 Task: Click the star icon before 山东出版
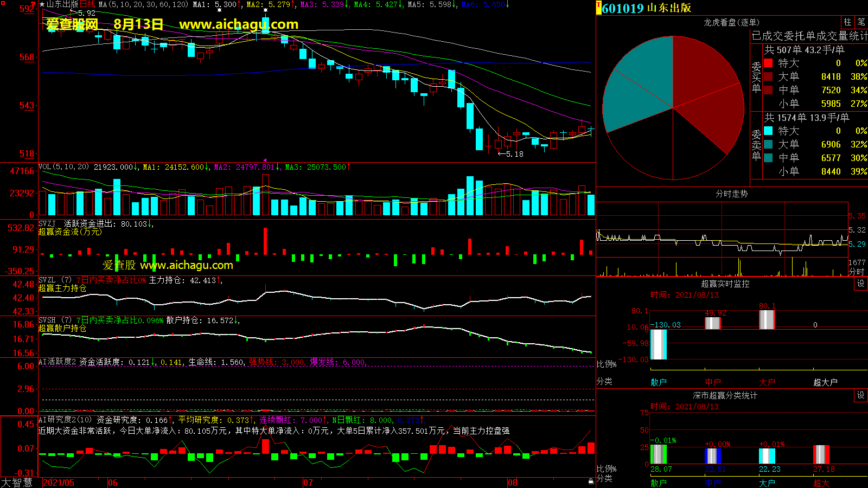tap(42, 4)
